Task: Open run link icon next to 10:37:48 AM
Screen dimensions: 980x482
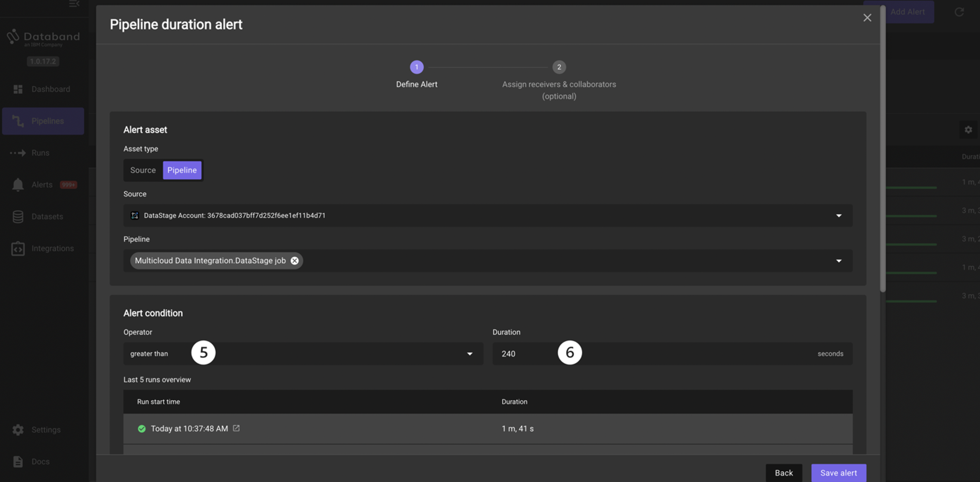Action: [236, 428]
